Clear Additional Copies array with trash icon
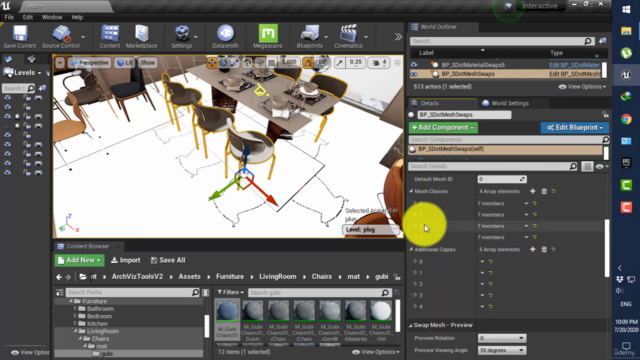Screen dimensions: 640x360 (544, 249)
